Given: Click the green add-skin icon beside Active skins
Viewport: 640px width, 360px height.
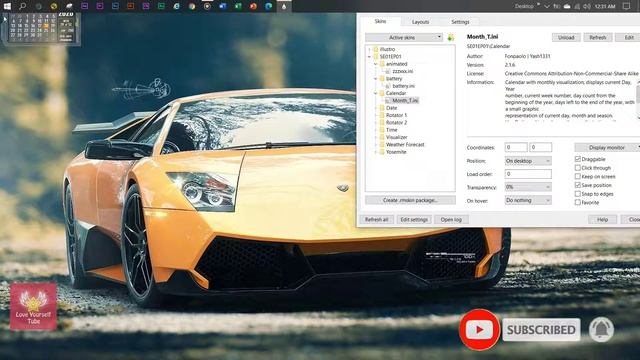Looking at the screenshot, I should 451,38.
